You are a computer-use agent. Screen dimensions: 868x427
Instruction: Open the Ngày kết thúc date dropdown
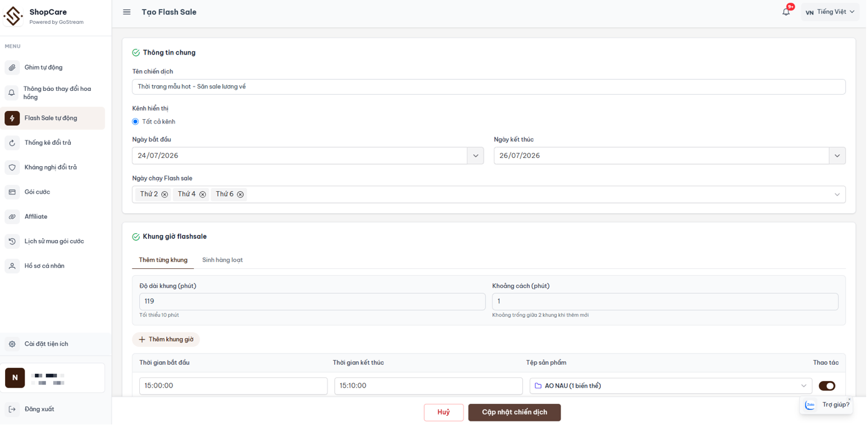(x=837, y=156)
